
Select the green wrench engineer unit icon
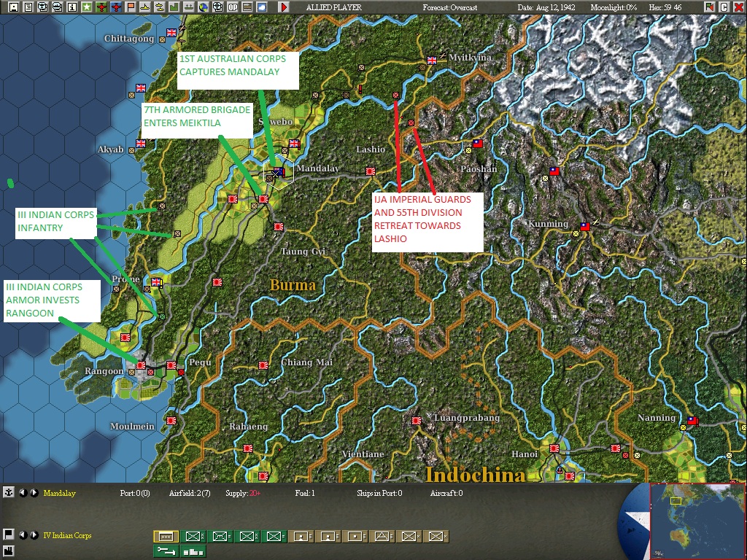[166, 551]
